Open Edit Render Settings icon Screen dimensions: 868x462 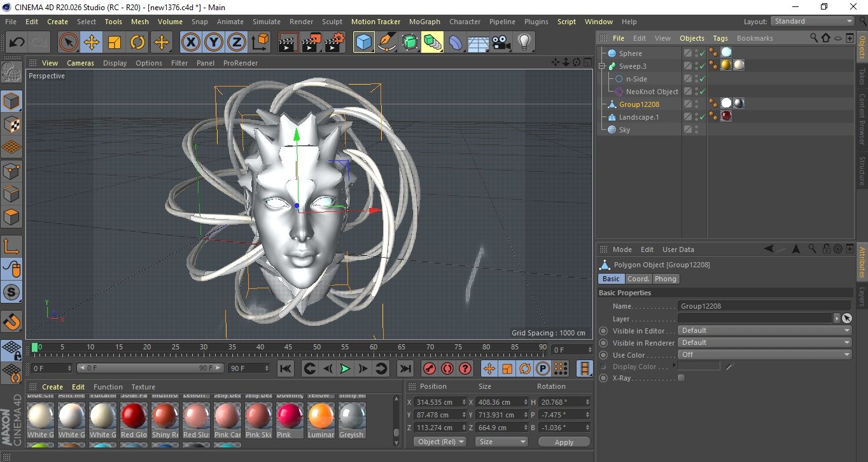pos(334,43)
